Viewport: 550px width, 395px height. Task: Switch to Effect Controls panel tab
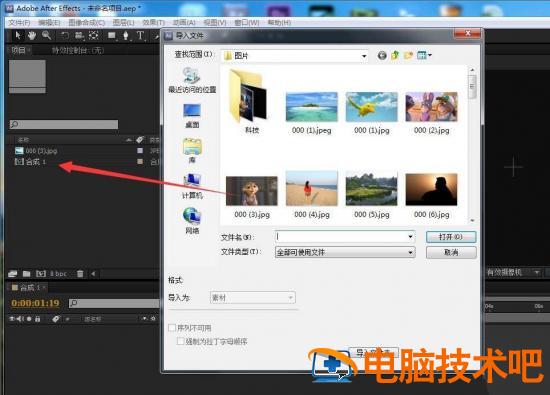click(x=78, y=51)
